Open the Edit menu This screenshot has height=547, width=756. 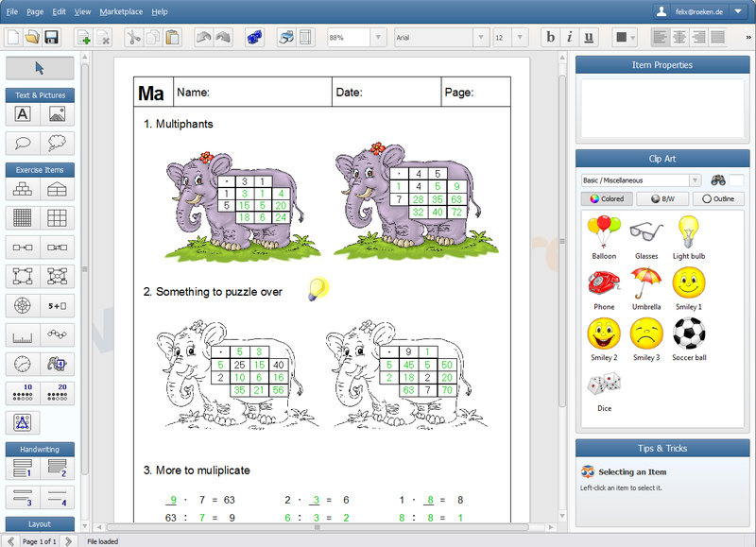pos(59,11)
